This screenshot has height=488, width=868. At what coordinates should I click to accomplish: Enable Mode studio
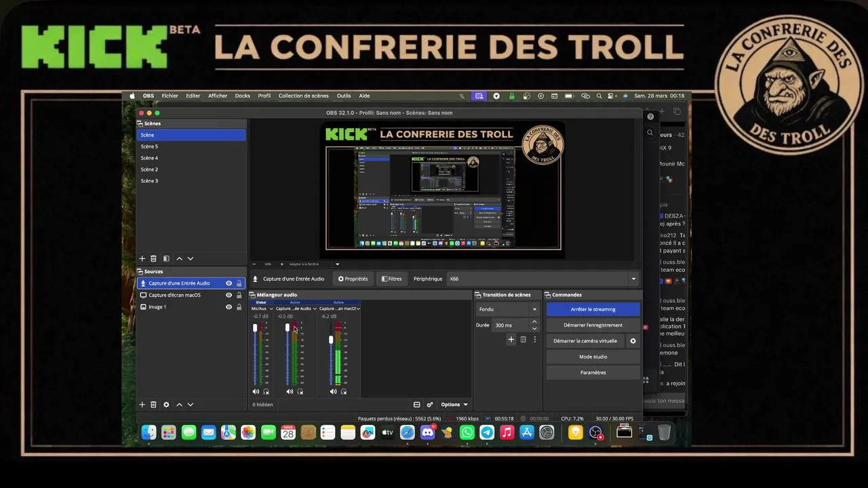(593, 357)
